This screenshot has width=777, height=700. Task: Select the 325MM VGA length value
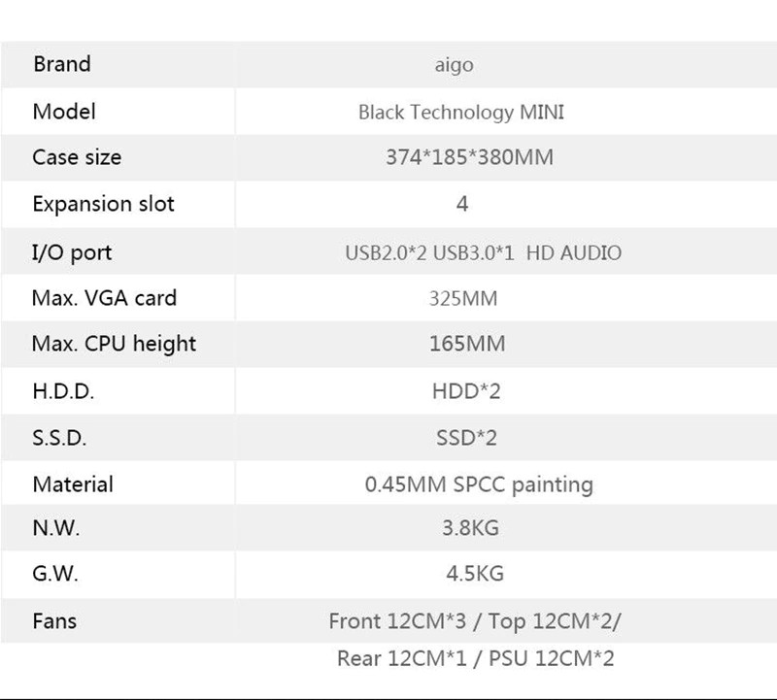[x=463, y=298]
